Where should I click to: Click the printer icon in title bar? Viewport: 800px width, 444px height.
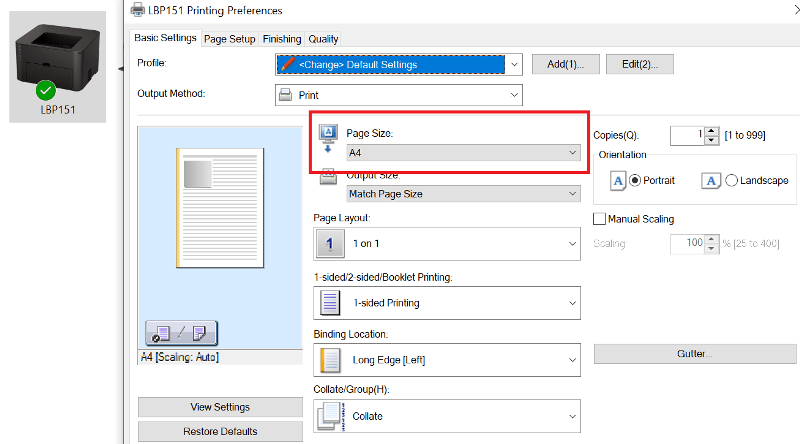[x=138, y=10]
